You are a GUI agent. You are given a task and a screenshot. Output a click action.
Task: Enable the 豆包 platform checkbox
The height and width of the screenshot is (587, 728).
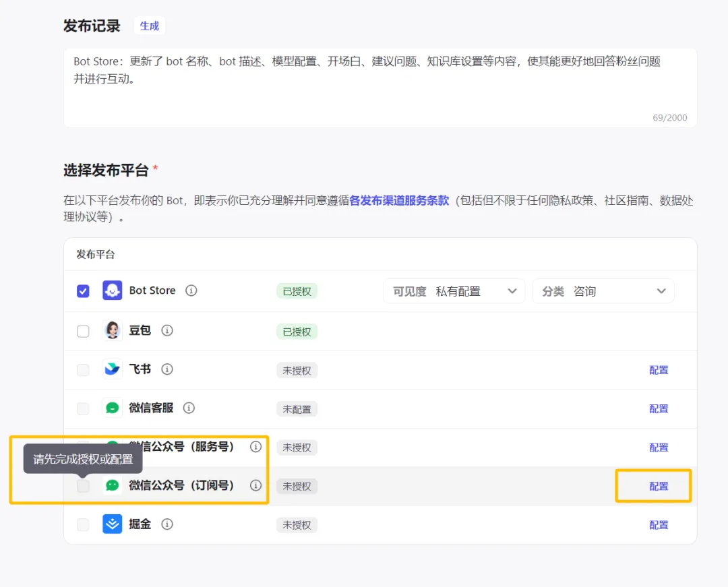coord(83,331)
